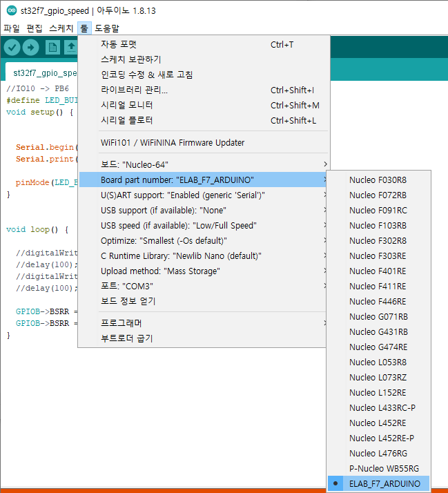This screenshot has height=493, width=448.
Task: Select the checked ELAB_F7_ARDUINO board
Action: [x=378, y=483]
